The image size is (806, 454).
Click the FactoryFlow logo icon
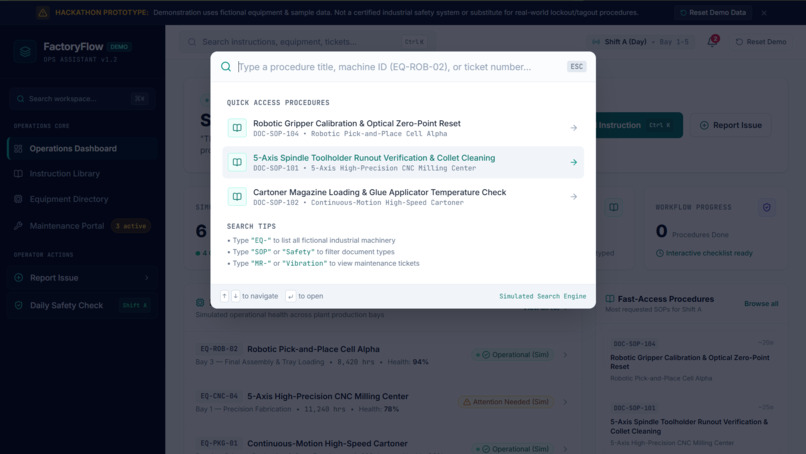tap(25, 51)
